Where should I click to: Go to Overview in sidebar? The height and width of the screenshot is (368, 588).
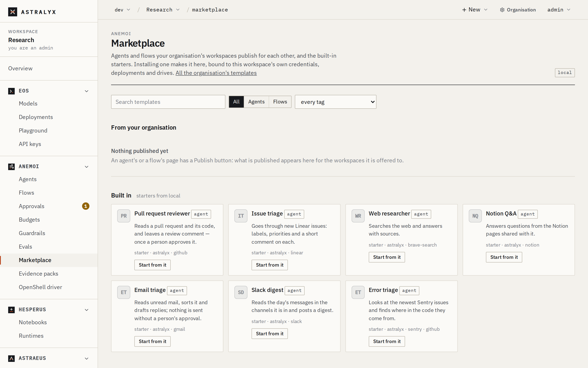click(x=49, y=68)
